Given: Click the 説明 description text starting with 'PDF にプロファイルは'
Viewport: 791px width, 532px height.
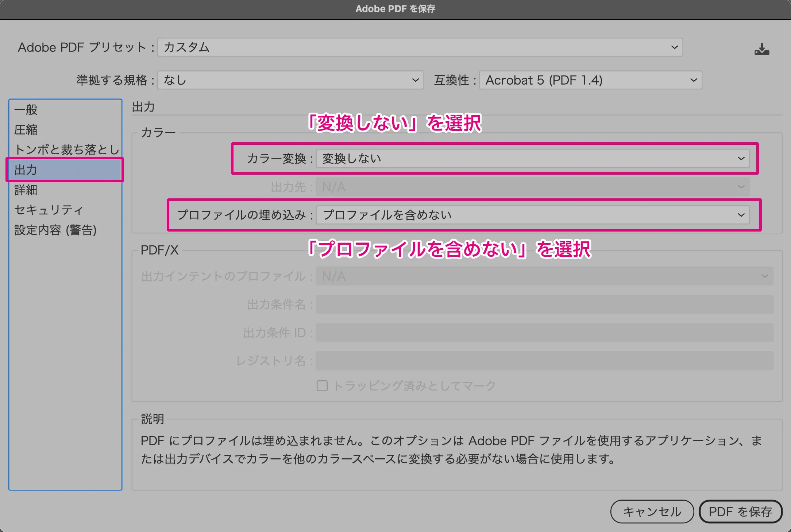Looking at the screenshot, I should tap(452, 450).
